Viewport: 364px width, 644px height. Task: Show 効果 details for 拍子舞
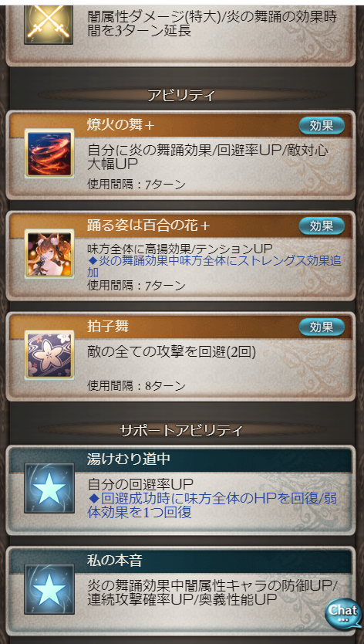(322, 327)
